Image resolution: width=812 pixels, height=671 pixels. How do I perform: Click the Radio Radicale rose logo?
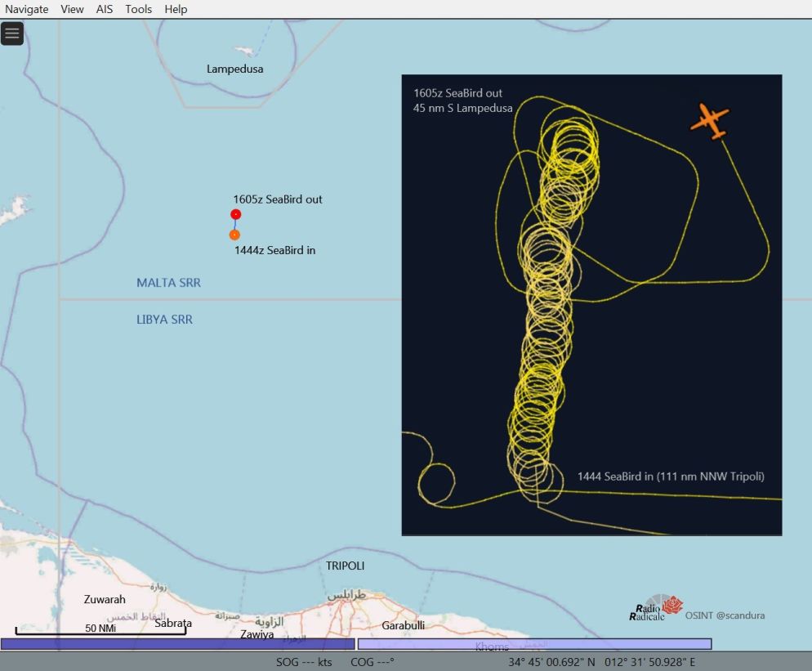point(671,606)
